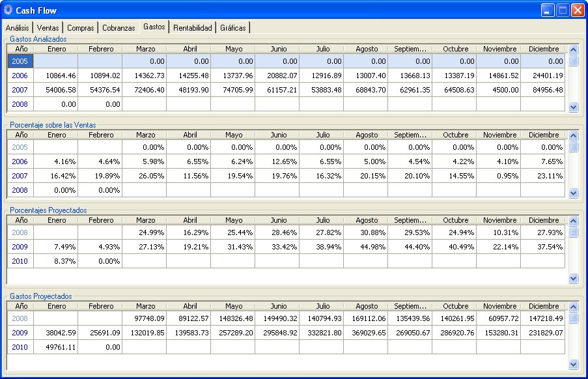Go to the Cobranzas tab
The width and height of the screenshot is (588, 379).
coord(119,28)
